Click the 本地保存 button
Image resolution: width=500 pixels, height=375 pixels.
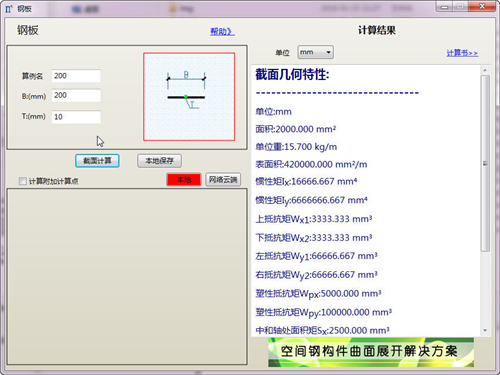pyautogui.click(x=159, y=161)
